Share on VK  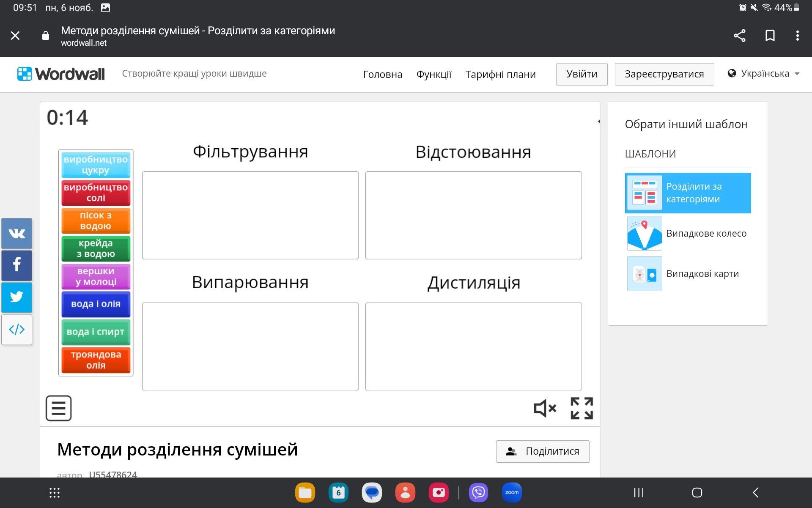click(17, 233)
